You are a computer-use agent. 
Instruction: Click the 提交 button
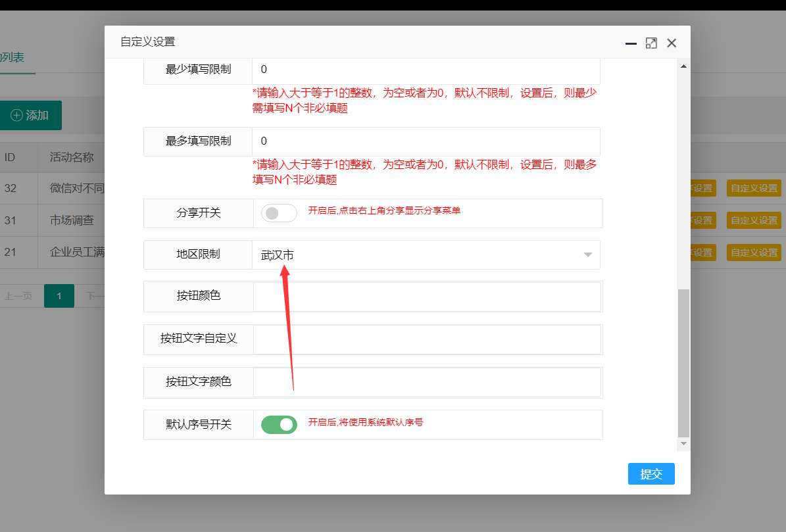click(x=651, y=474)
